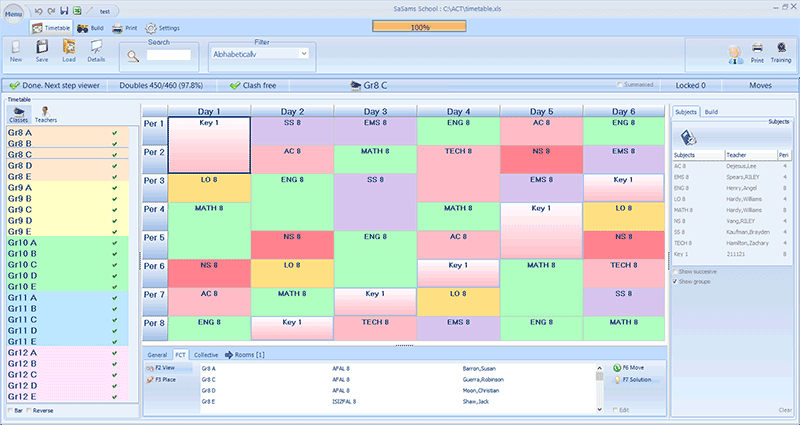Screen dimensions: 800x425
Task: Open the Print ribbon tab
Action: pyautogui.click(x=125, y=28)
